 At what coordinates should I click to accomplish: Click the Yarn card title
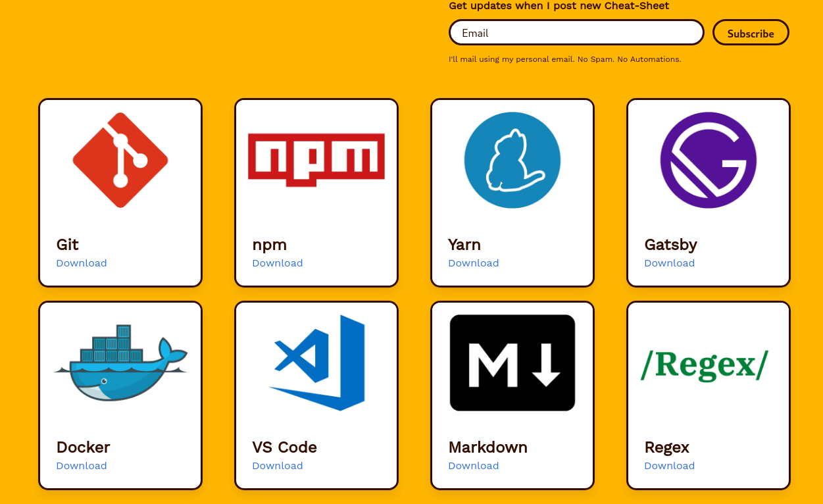coord(464,245)
